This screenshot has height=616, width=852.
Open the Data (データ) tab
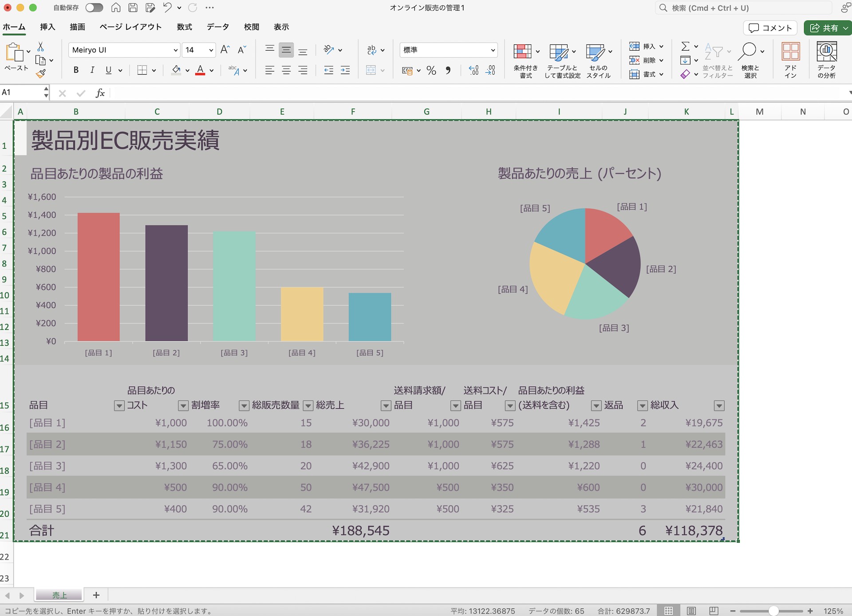click(x=217, y=27)
